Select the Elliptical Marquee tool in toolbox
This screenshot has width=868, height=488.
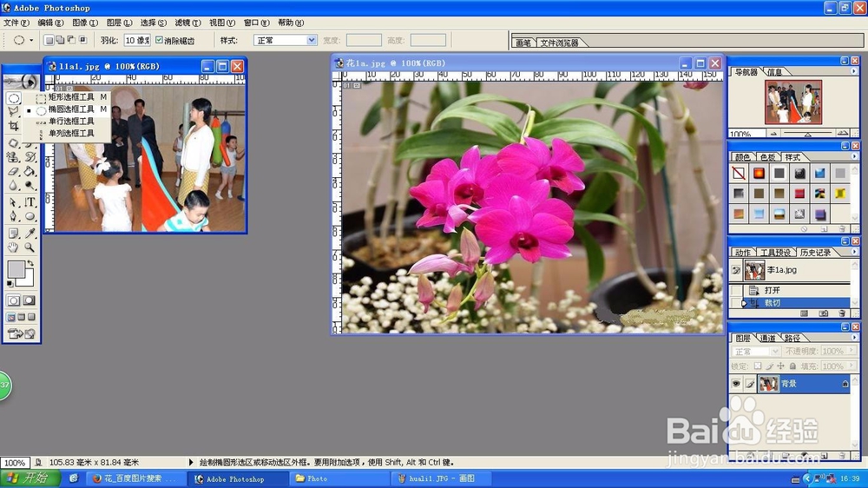click(x=14, y=98)
